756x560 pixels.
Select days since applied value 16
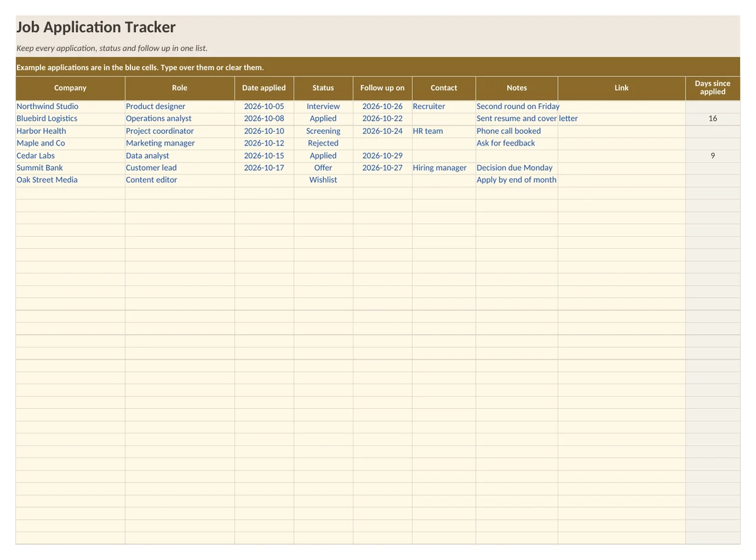pos(713,118)
